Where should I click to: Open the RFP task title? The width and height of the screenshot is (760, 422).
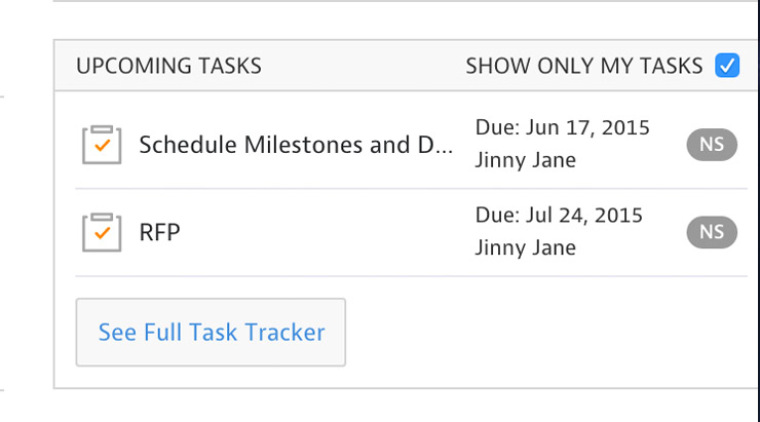tap(159, 233)
